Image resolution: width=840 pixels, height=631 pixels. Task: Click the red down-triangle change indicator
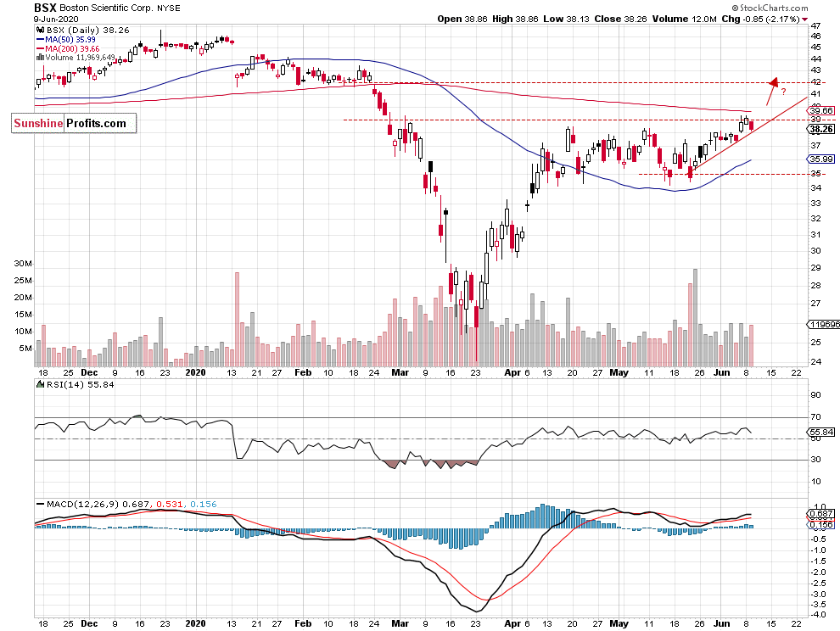click(805, 20)
